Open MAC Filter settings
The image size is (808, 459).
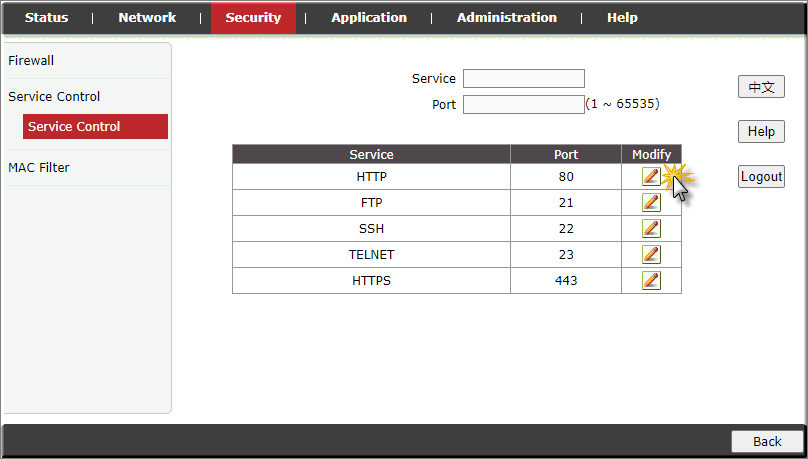pyautogui.click(x=39, y=168)
